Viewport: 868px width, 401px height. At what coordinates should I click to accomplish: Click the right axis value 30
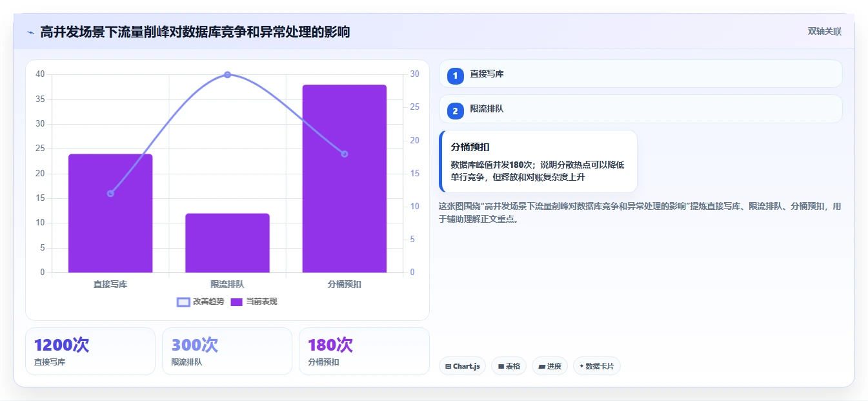414,74
